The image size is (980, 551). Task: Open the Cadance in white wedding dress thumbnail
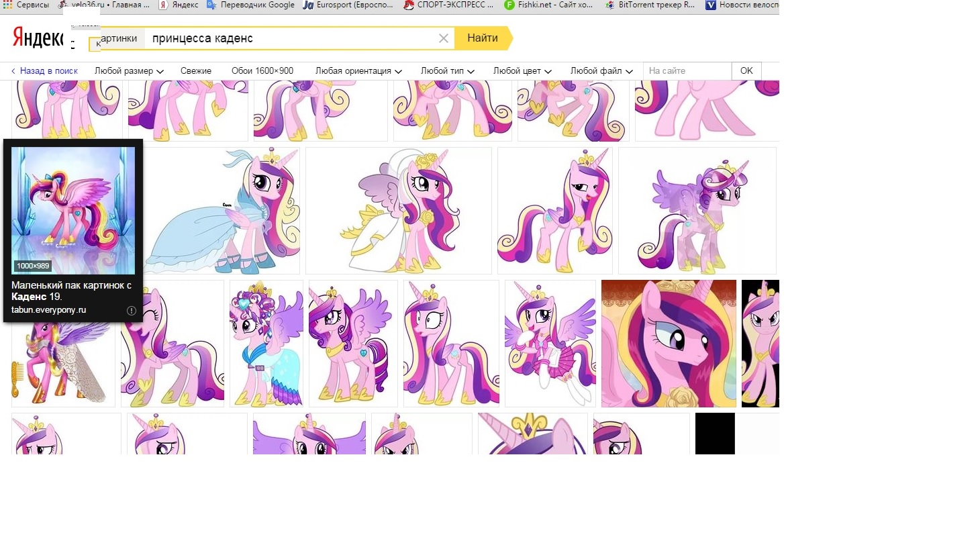pyautogui.click(x=399, y=211)
